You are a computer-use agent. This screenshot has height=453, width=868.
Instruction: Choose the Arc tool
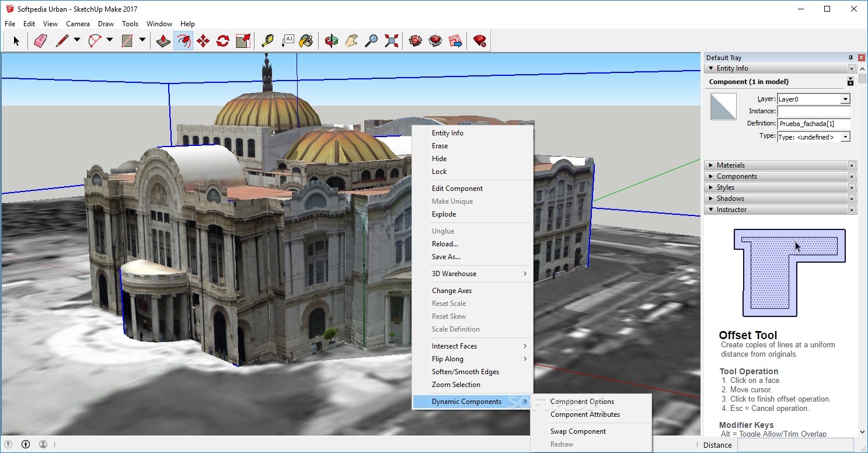pyautogui.click(x=95, y=41)
